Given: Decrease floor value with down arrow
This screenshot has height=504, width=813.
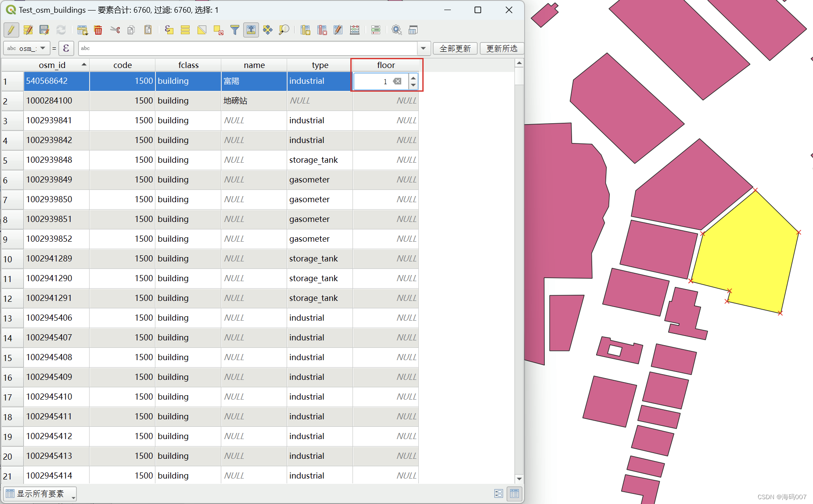Looking at the screenshot, I should point(413,85).
